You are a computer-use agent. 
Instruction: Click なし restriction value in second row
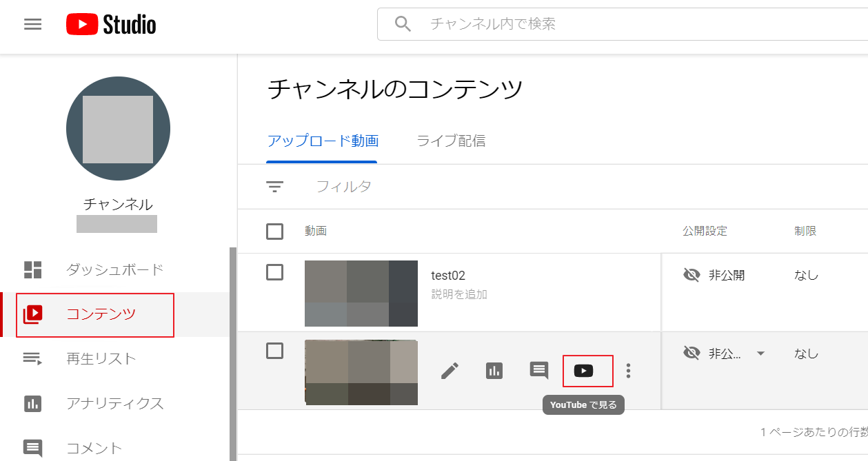[x=806, y=354]
